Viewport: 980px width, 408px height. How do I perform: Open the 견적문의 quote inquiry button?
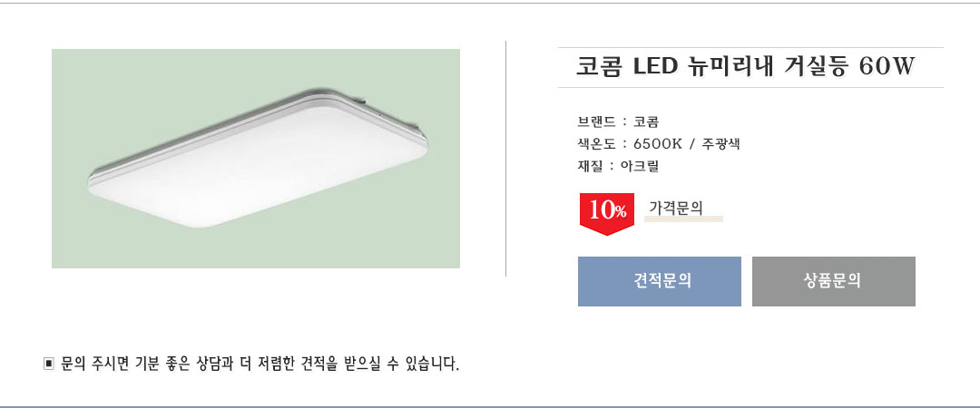click(x=660, y=281)
